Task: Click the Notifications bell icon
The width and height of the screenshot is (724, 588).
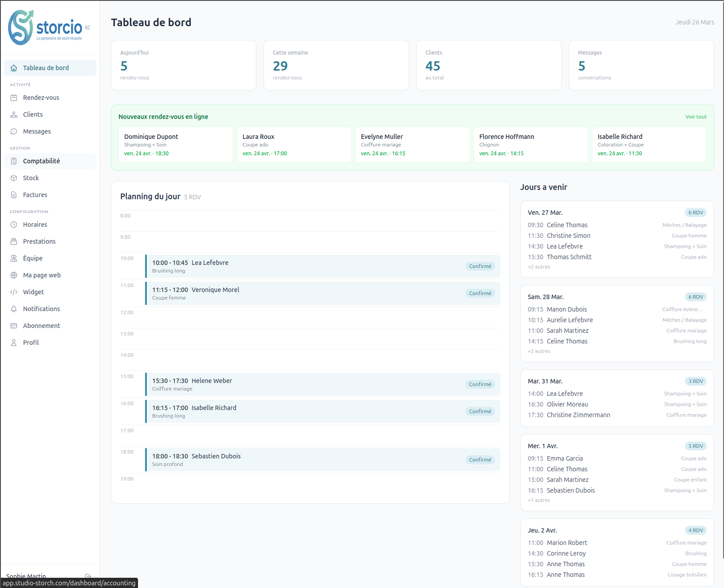Action: click(14, 309)
